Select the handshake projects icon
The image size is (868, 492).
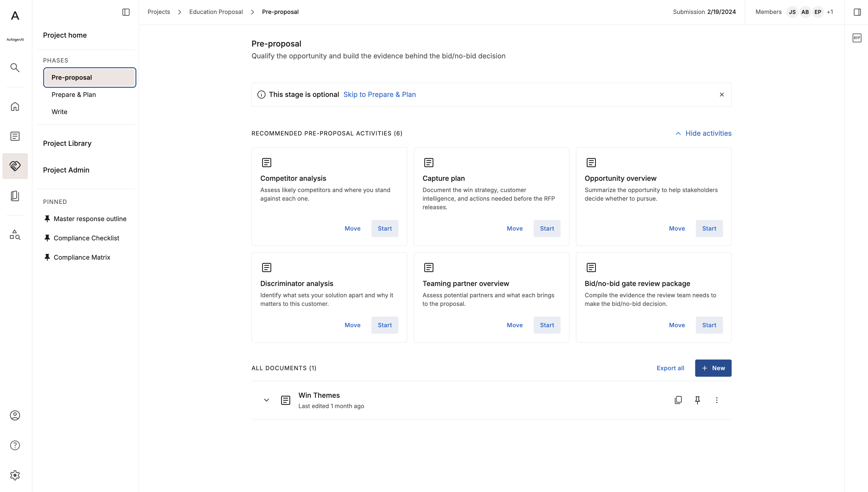[15, 166]
